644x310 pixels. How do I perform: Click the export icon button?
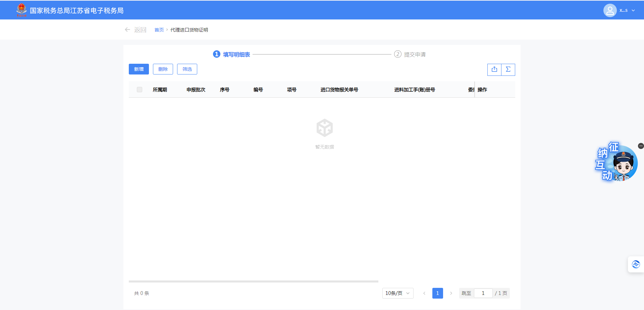494,69
